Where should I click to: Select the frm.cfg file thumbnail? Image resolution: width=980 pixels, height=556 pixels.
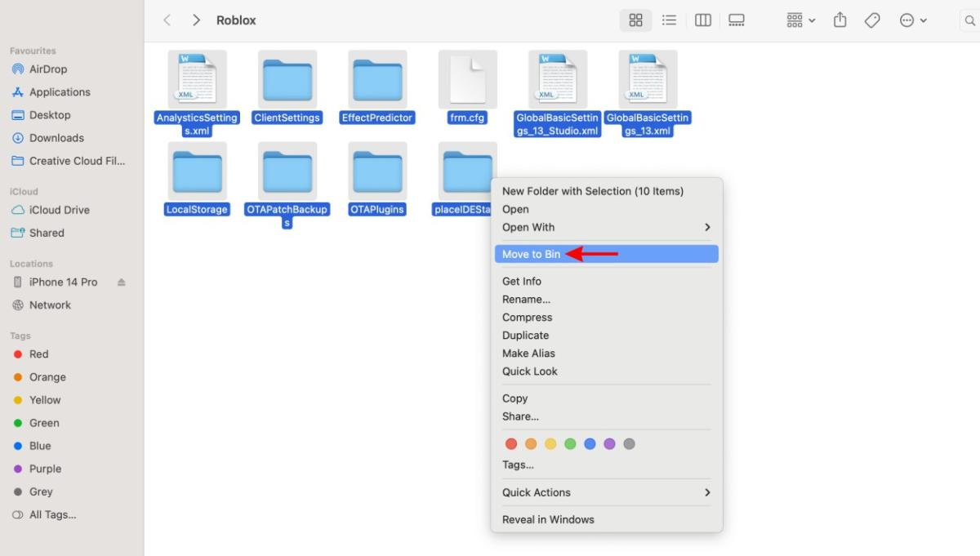[x=467, y=79]
